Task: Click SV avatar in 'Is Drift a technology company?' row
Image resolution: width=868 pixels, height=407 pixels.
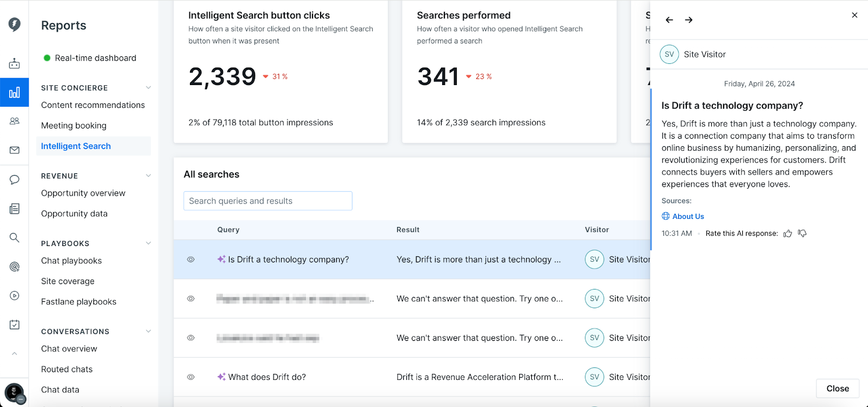Action: coord(595,260)
